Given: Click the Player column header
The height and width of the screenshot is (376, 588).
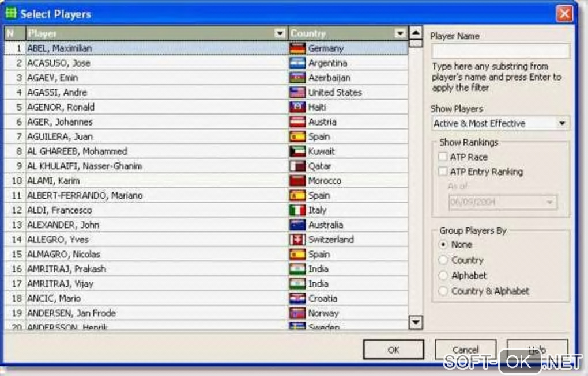Looking at the screenshot, I should click(157, 33).
